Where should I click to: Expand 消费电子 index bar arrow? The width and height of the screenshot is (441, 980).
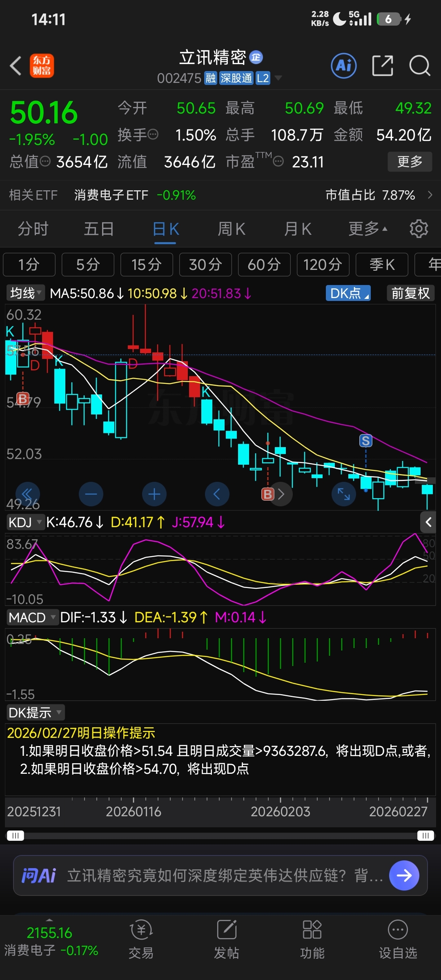49,920
